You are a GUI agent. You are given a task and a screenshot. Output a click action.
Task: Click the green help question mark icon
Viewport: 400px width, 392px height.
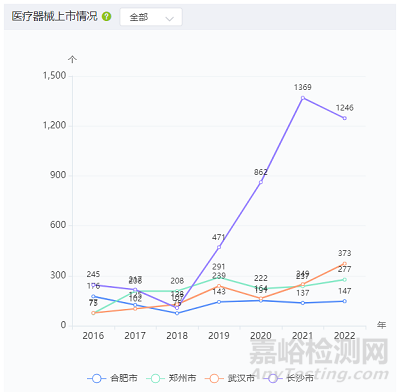point(106,16)
